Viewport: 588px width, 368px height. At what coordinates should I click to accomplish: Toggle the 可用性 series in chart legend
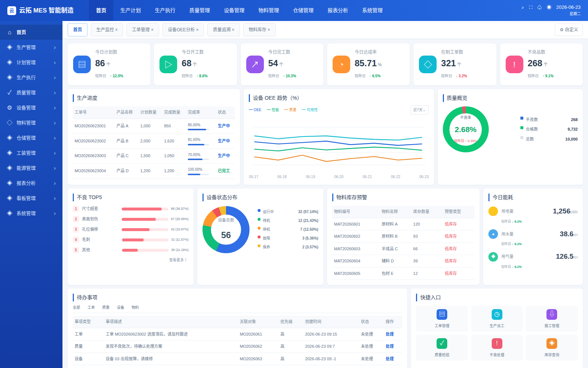pyautogui.click(x=310, y=110)
